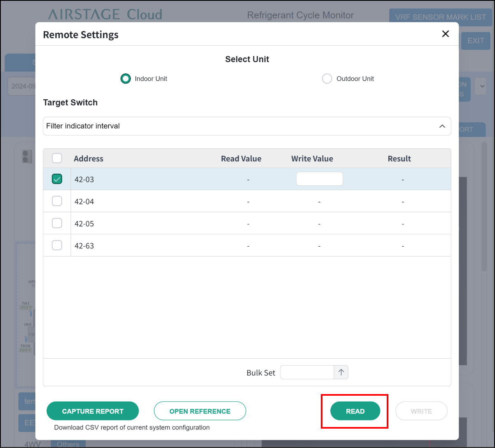Click the VRF SENSOR MARK LIST button
Viewport: 495px width, 448px height.
click(440, 17)
